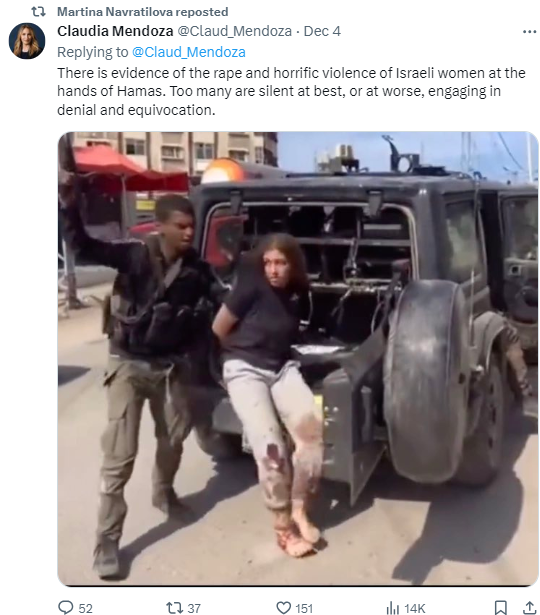540x615 pixels.
Task: Open the Dec 4 timestamp link
Action: (x=322, y=31)
